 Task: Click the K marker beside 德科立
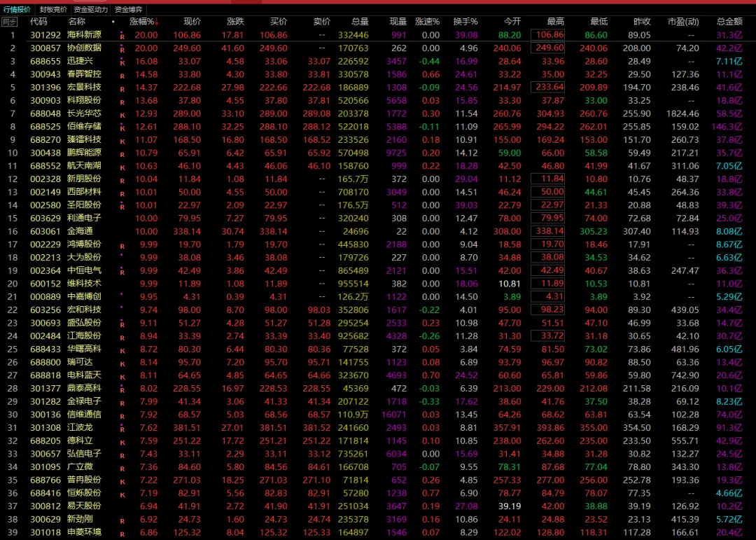(122, 443)
